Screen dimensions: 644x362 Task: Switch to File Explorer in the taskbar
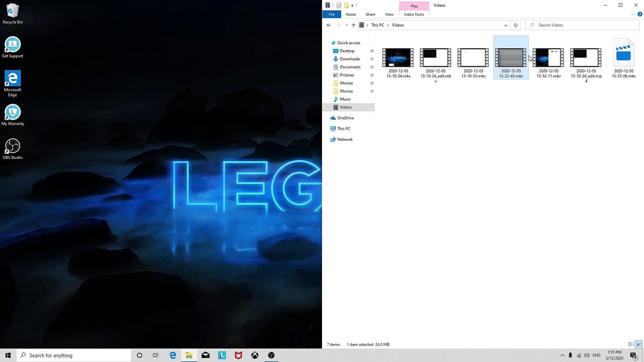pos(189,355)
